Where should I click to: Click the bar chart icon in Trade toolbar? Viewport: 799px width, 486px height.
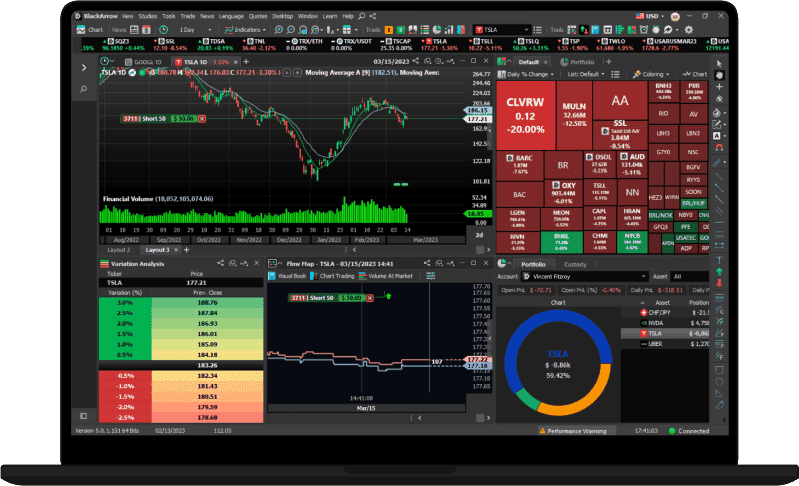(448, 30)
